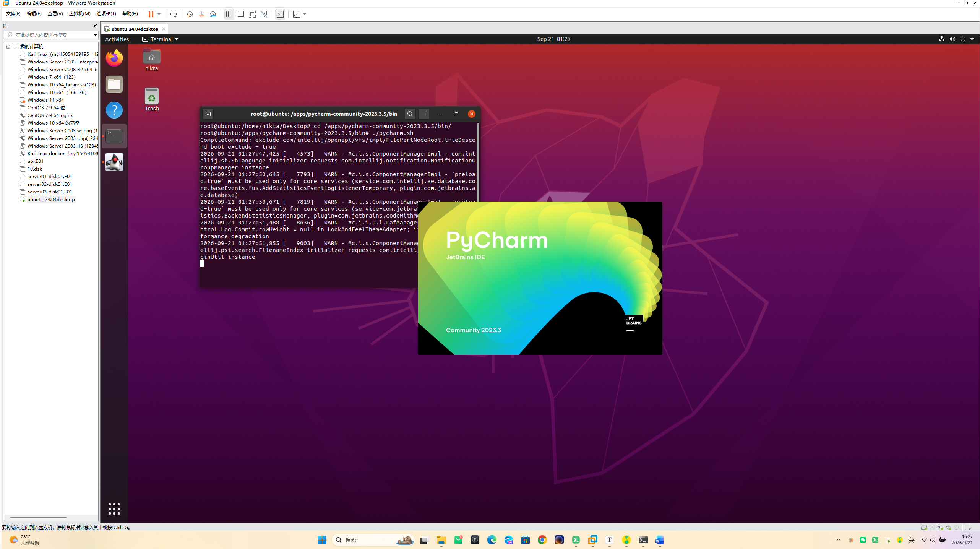Open Task View on the Windows taskbar
Screen dimensions: 980x549
(x=424, y=540)
